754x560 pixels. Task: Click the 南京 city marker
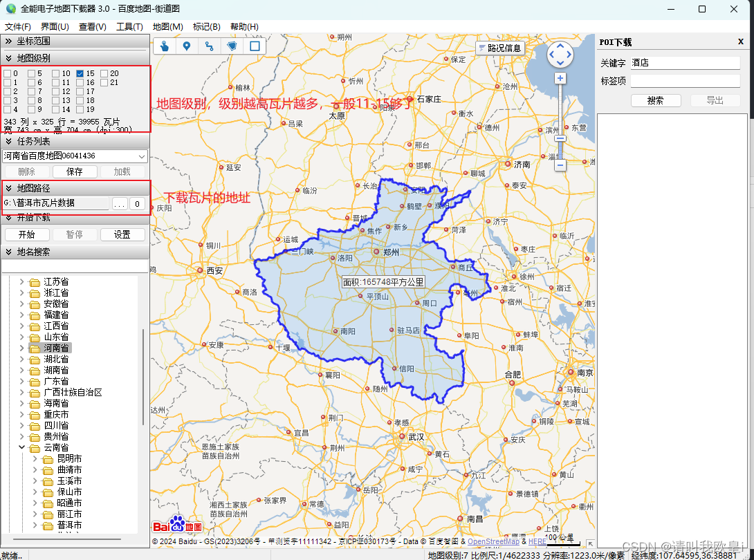tap(571, 373)
